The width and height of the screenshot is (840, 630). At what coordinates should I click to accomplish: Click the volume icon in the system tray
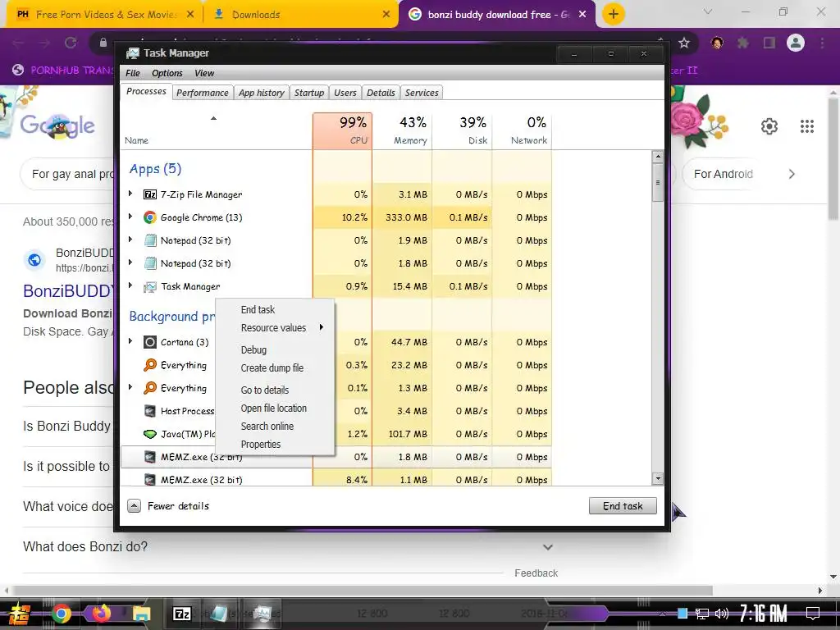coord(722,614)
